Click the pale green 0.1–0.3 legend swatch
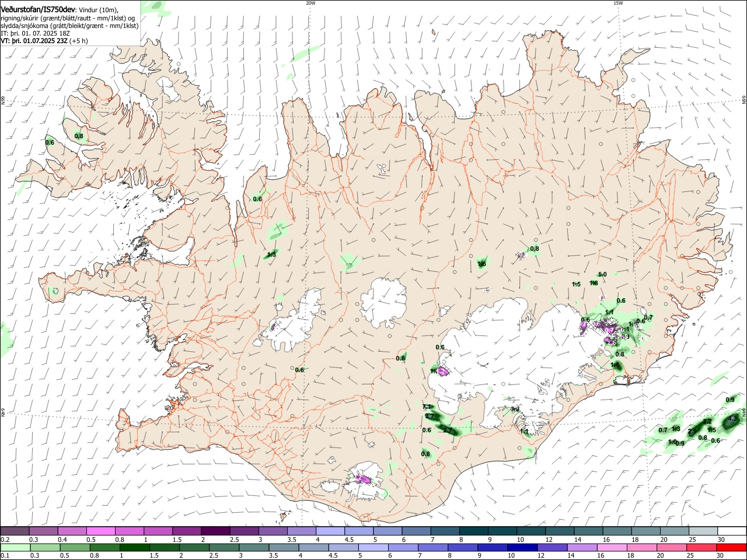Viewport: 747px width, 560px height. 15,547
